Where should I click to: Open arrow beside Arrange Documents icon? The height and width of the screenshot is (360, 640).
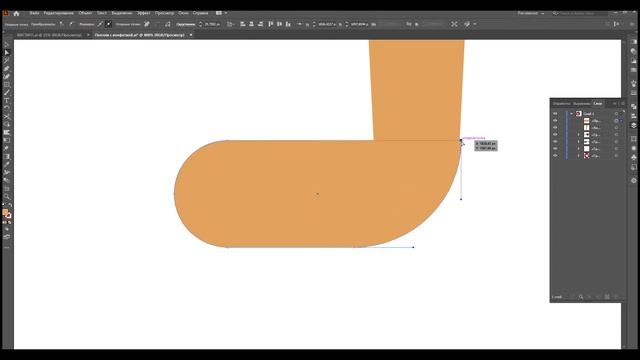tap(226, 13)
